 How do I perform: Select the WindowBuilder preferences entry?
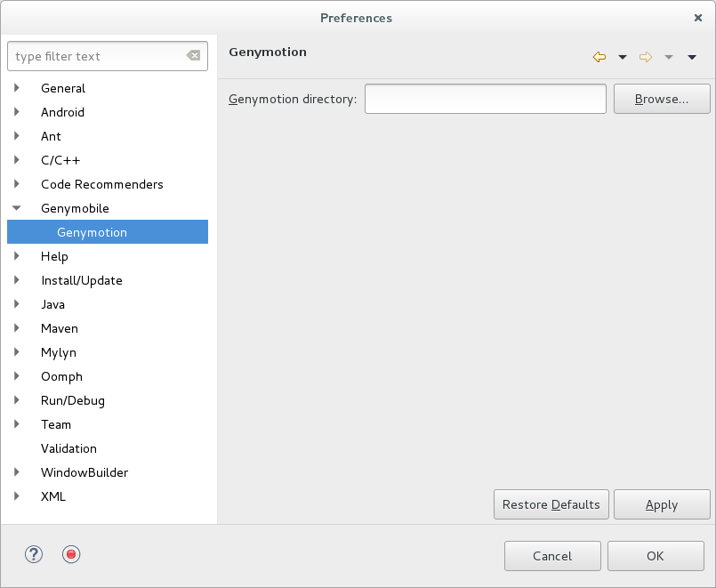click(84, 472)
